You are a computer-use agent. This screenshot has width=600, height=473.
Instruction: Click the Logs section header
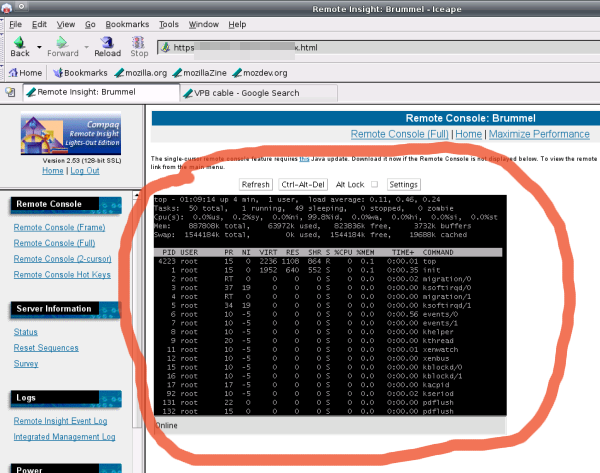click(x=66, y=398)
